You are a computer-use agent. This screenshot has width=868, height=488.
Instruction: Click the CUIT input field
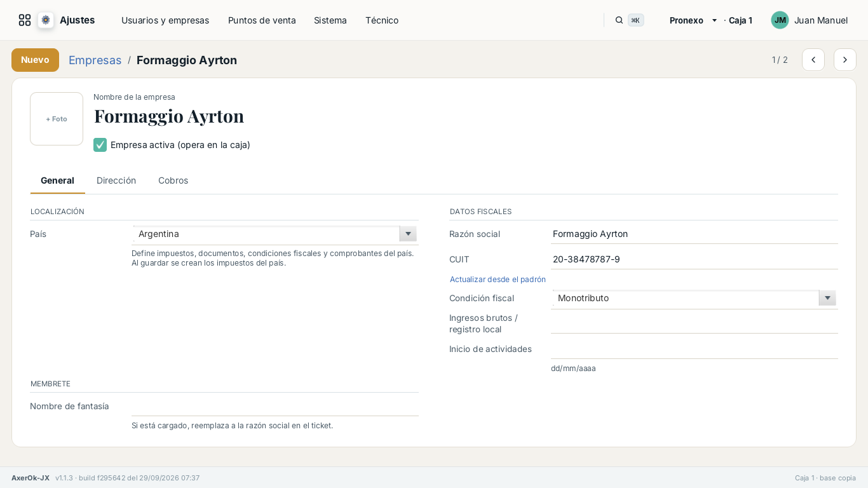click(x=695, y=259)
